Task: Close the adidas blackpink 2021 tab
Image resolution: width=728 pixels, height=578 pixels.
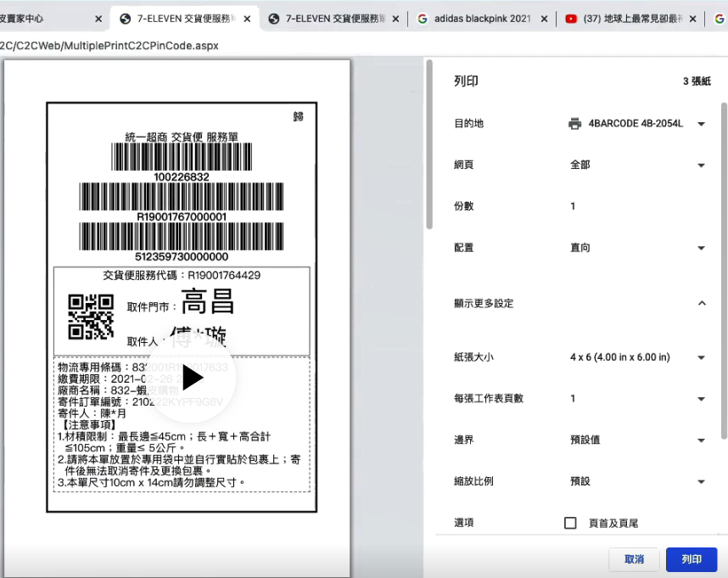Action: (544, 19)
